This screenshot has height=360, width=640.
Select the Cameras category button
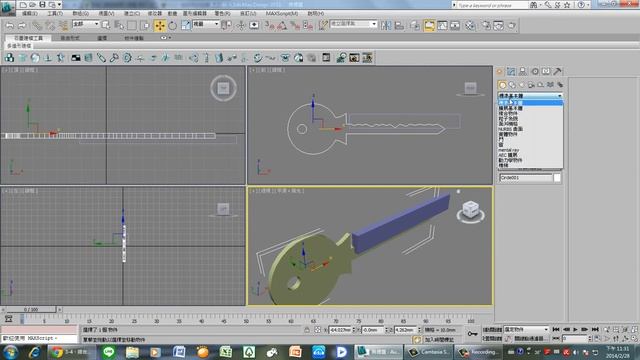531,85
